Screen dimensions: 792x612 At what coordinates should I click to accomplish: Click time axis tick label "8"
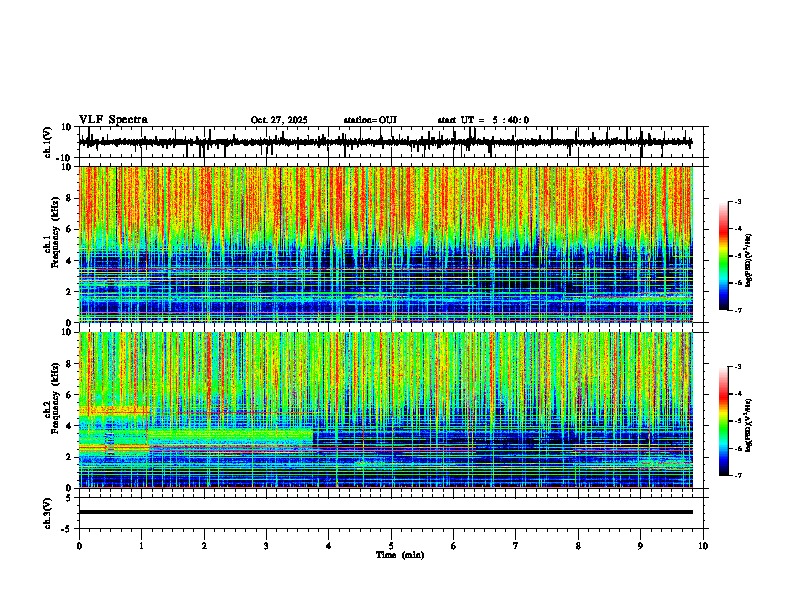578,546
